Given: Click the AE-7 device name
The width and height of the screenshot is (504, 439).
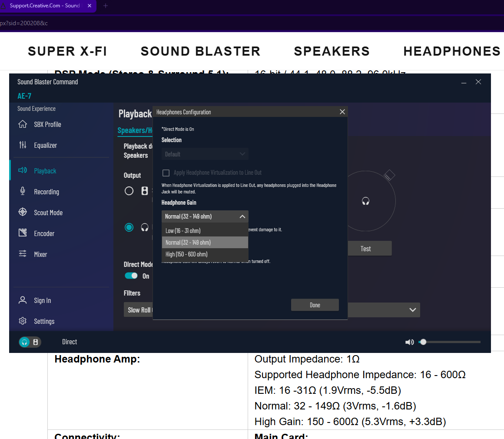Looking at the screenshot, I should [x=24, y=96].
